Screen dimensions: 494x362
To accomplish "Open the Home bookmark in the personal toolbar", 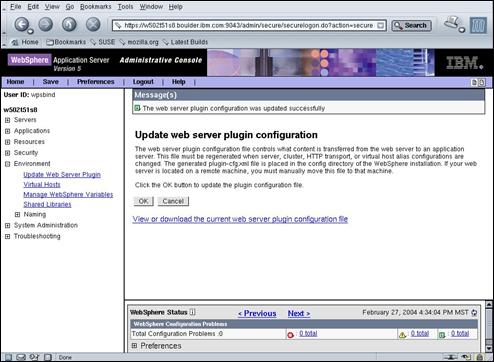I will 25,42.
